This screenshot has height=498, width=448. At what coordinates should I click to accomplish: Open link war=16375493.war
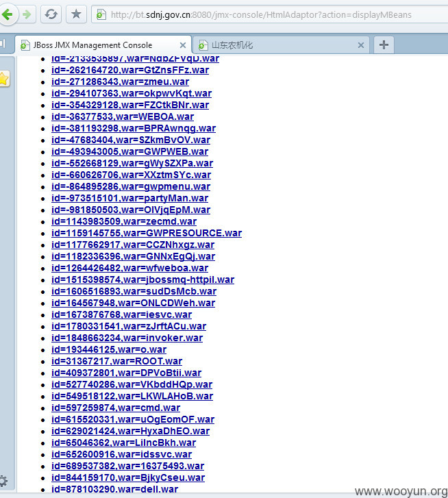tap(127, 466)
